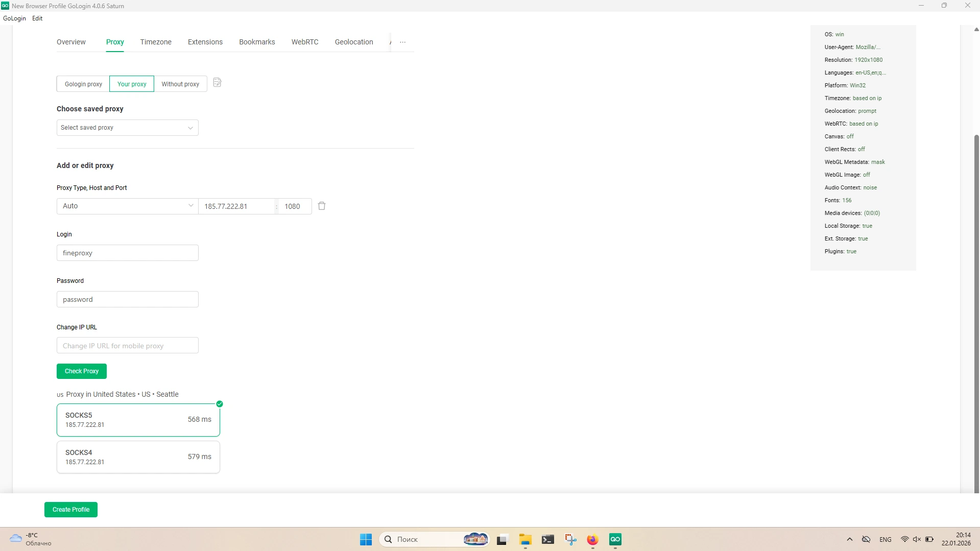Focus the Login input field

click(x=128, y=253)
